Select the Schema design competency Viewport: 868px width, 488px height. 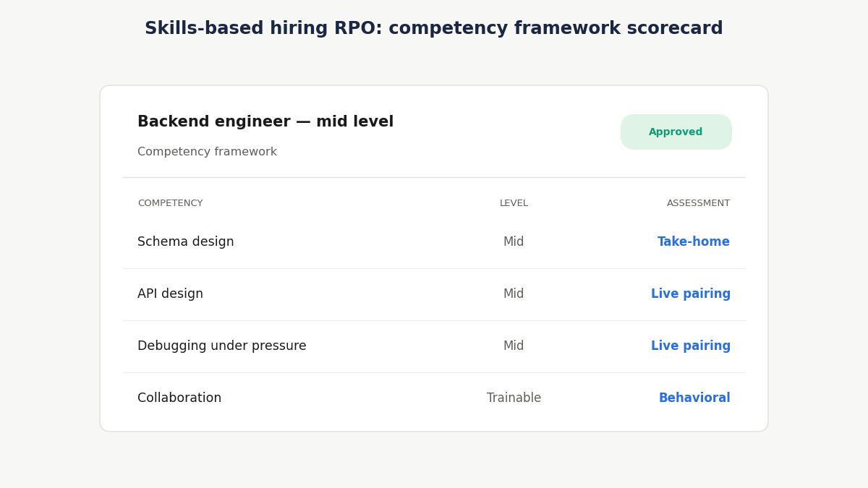186,242
